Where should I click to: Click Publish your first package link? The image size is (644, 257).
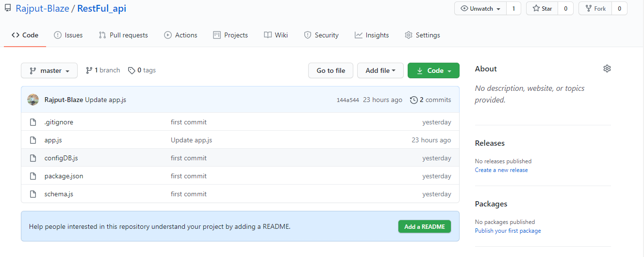508,231
